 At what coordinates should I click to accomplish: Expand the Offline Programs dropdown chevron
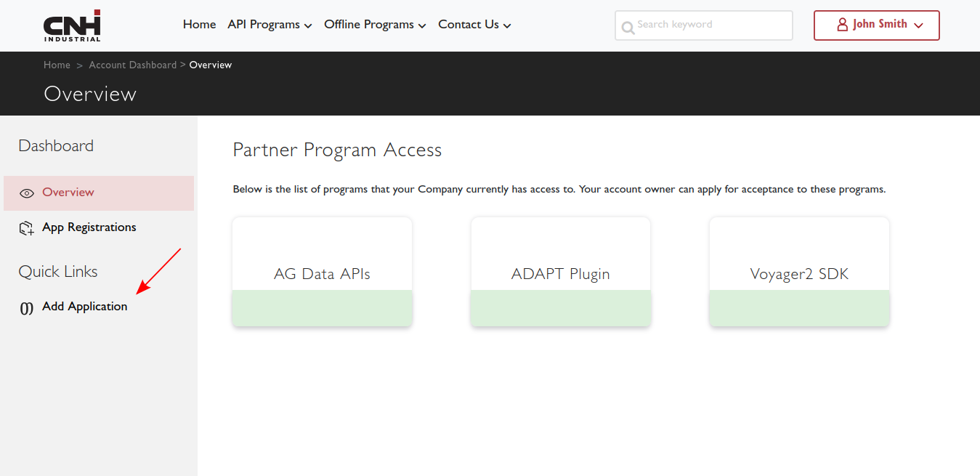pos(422,26)
